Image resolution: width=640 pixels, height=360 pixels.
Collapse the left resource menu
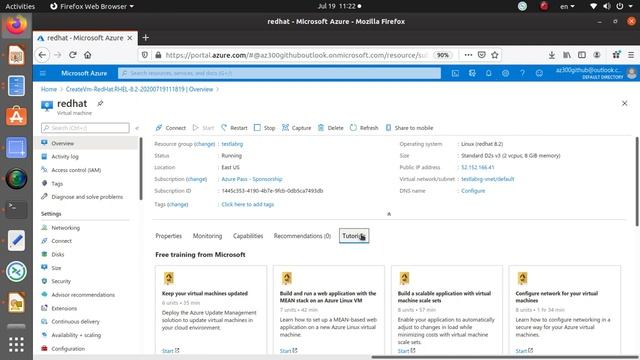tap(137, 128)
